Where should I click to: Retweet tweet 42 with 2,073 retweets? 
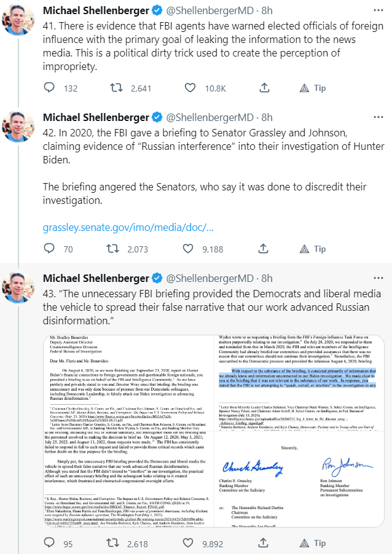point(113,249)
